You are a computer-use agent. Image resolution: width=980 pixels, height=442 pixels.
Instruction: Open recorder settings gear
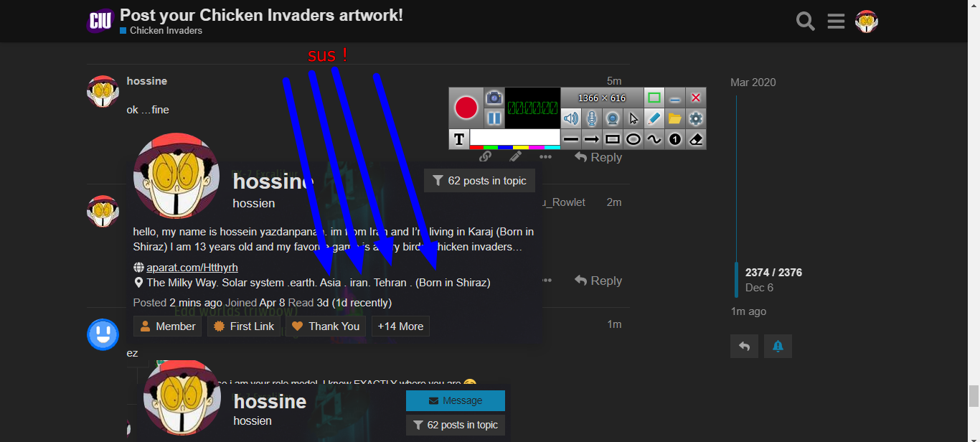pos(695,118)
